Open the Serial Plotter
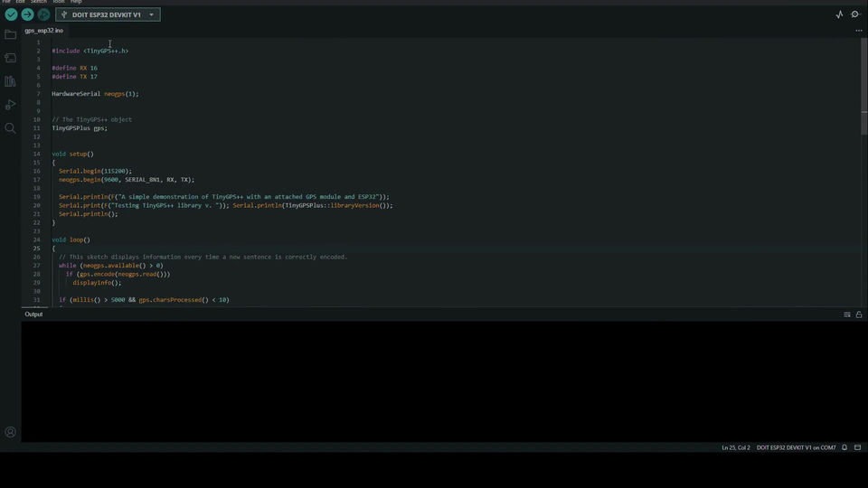The width and height of the screenshot is (868, 488). tap(839, 15)
